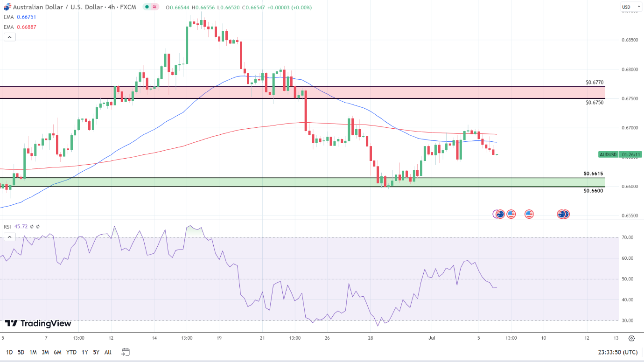644x362 pixels.
Task: Collapse the indicator legend under the EMA entries
Action: [10, 37]
